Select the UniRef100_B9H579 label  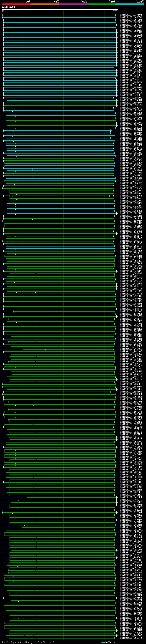(x=131, y=105)
